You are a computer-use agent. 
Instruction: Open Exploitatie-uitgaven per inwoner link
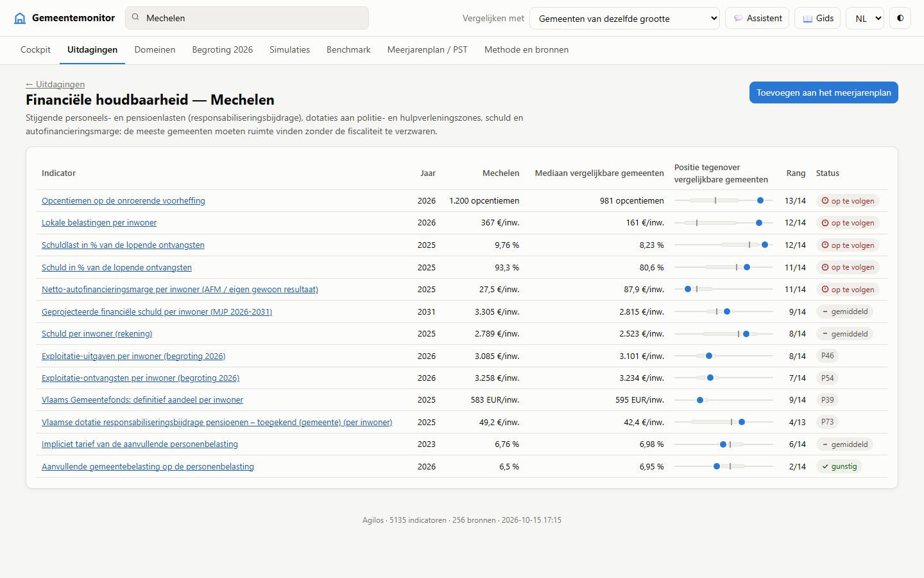click(133, 356)
